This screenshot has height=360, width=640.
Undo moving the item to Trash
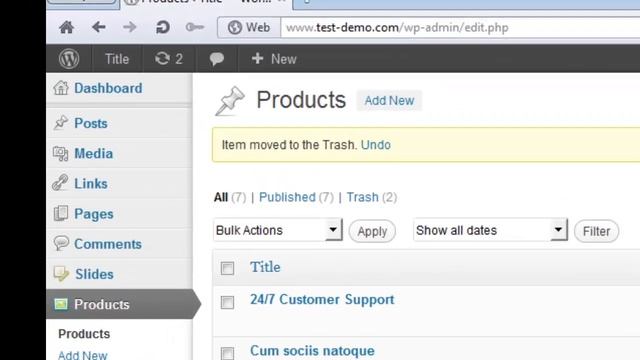coord(376,145)
